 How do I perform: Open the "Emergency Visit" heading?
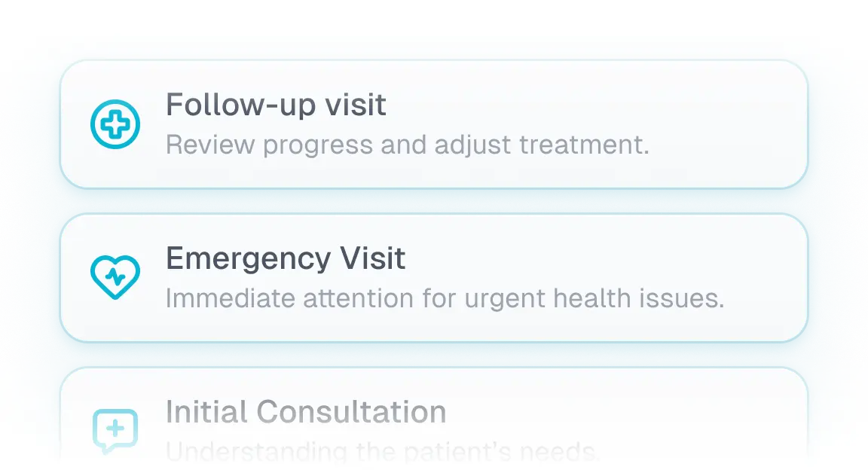click(x=286, y=259)
